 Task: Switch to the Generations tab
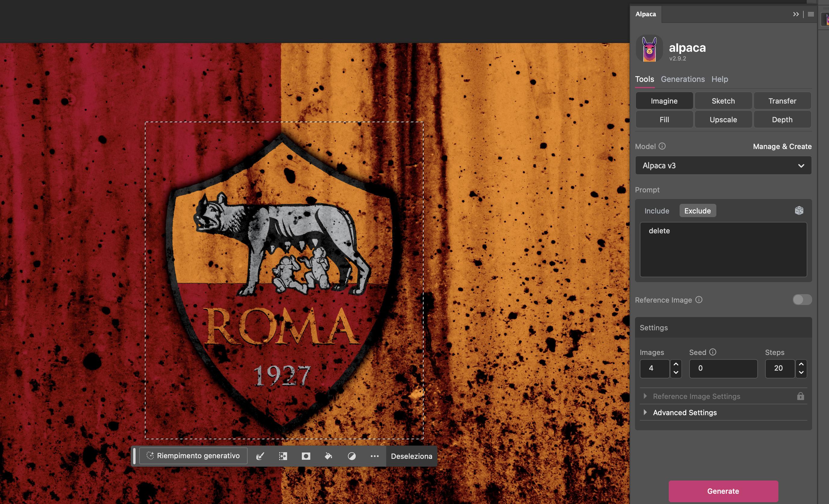pyautogui.click(x=683, y=79)
